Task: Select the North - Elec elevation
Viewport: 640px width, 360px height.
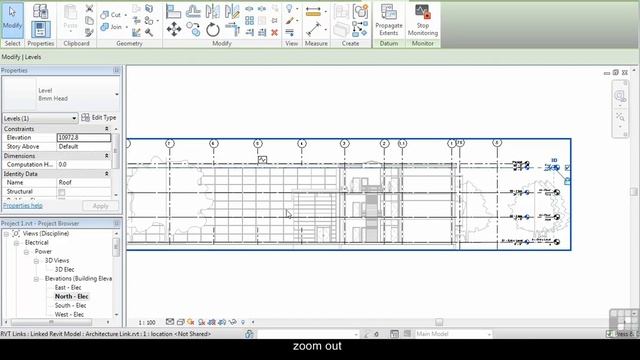Action: [71, 297]
